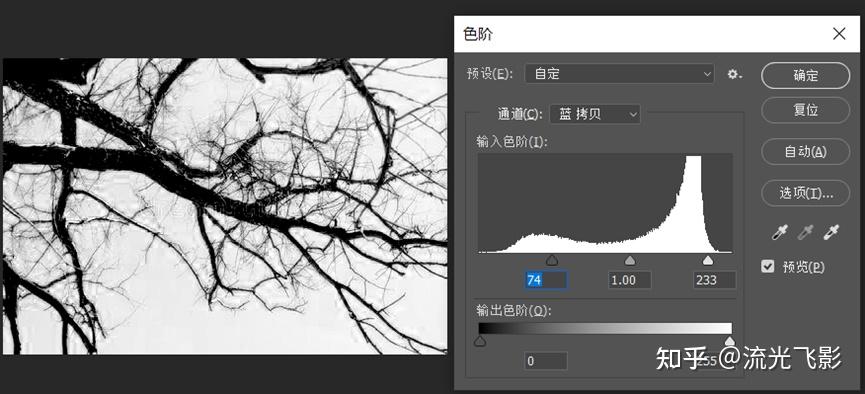Click the highlight field showing 233
Screen dimensions: 865x394
(714, 280)
